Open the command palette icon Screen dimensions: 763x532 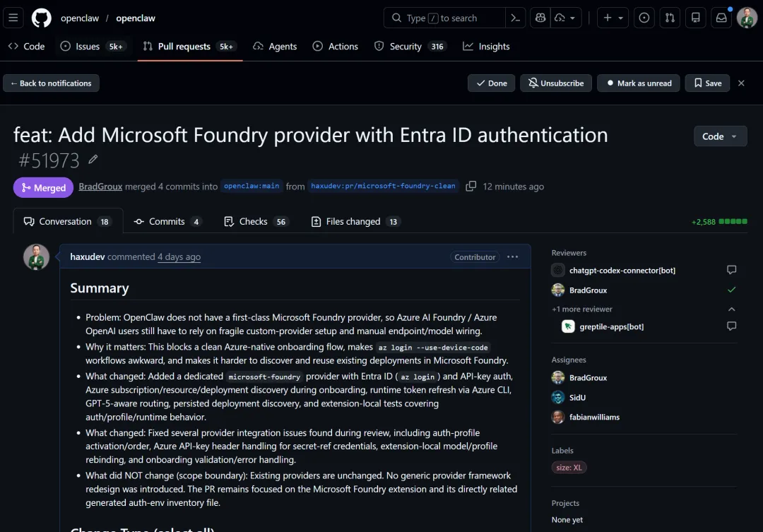515,18
